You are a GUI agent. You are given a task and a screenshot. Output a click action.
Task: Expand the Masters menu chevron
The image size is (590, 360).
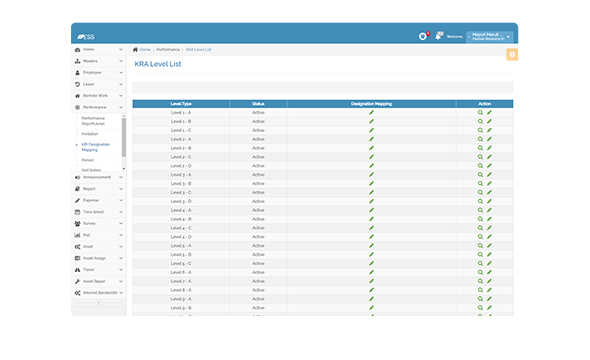pyautogui.click(x=121, y=61)
